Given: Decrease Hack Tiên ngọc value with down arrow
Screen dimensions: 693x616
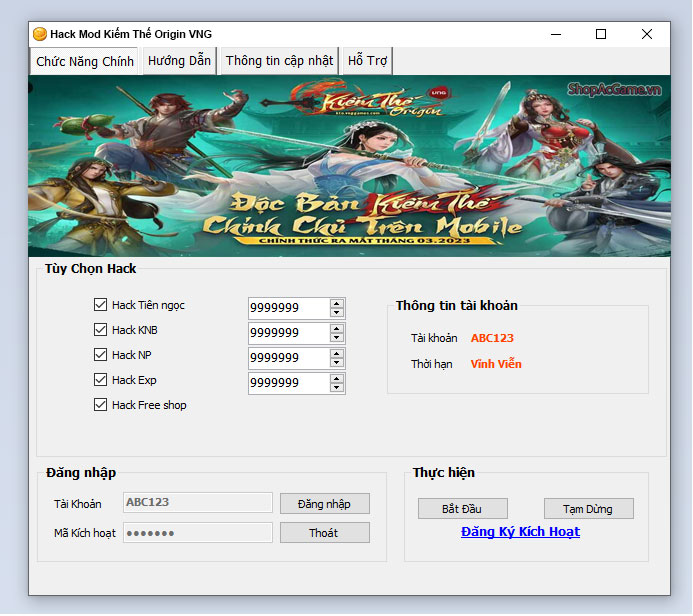Looking at the screenshot, I should click(x=337, y=312).
